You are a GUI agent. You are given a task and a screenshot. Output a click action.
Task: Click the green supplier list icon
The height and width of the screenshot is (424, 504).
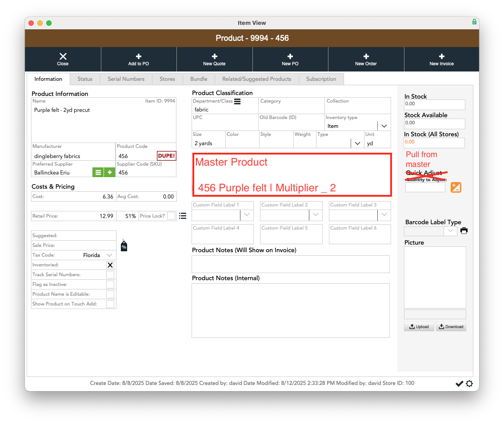pyautogui.click(x=98, y=172)
